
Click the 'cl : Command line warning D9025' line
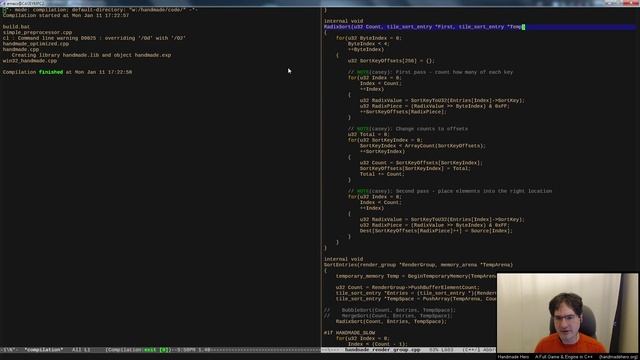tap(94, 38)
